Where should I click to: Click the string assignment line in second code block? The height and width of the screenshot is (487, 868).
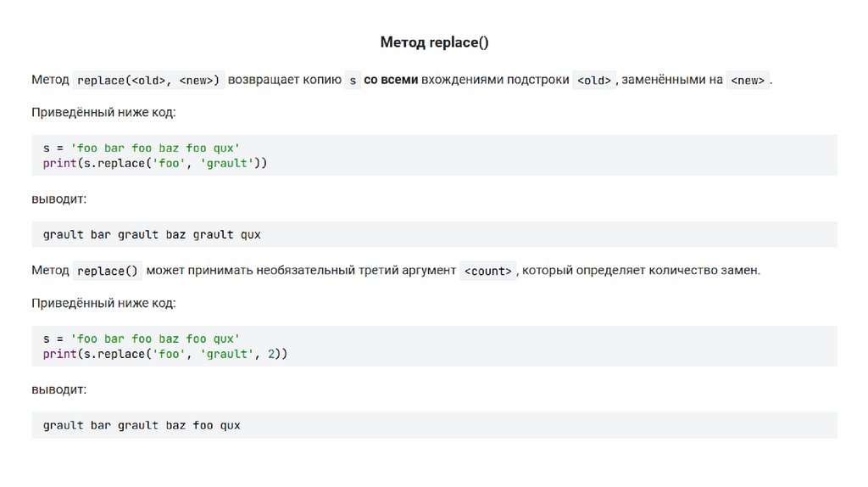coord(142,339)
